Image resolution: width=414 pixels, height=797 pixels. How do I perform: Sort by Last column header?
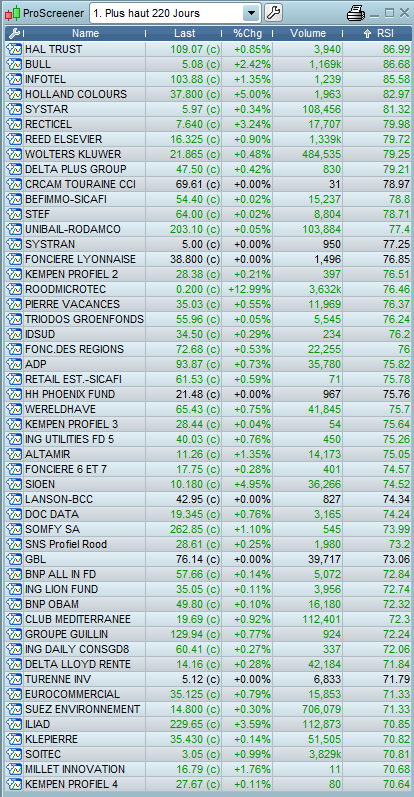click(x=184, y=34)
